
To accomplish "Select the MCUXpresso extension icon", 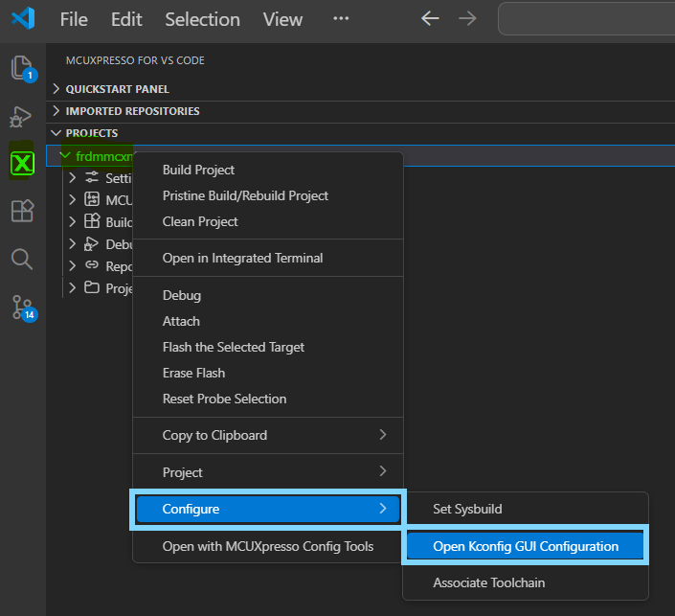I will 22,163.
